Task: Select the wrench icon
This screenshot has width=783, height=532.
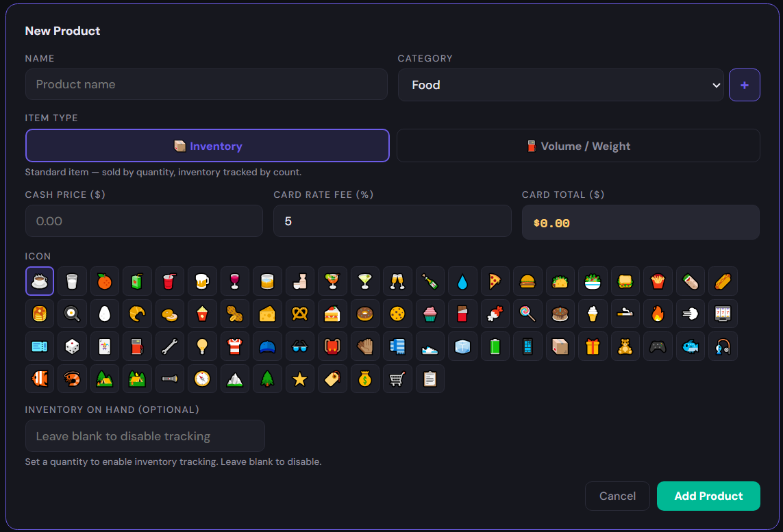Action: pos(170,346)
